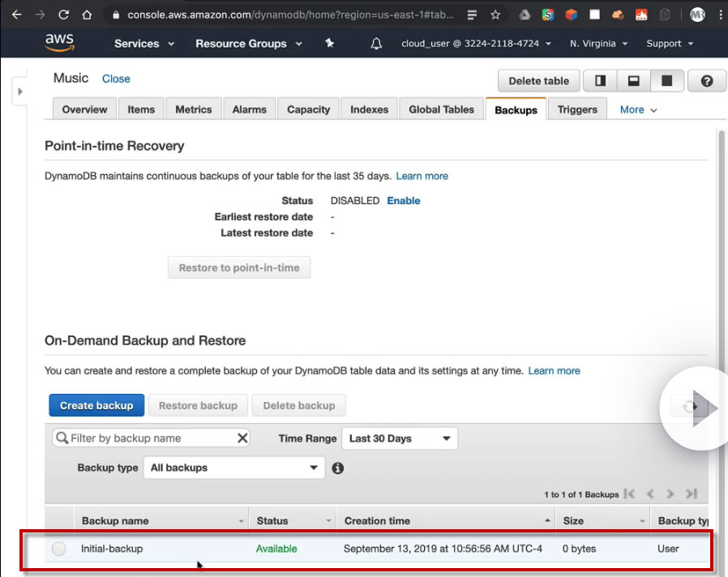
Task: Open Learn more link for On-Demand Backup
Action: point(554,371)
